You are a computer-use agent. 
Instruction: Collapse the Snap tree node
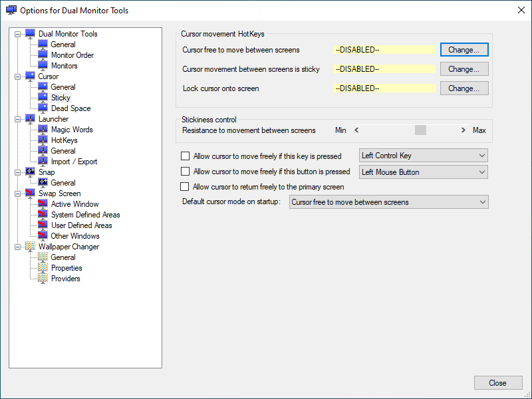coord(18,172)
